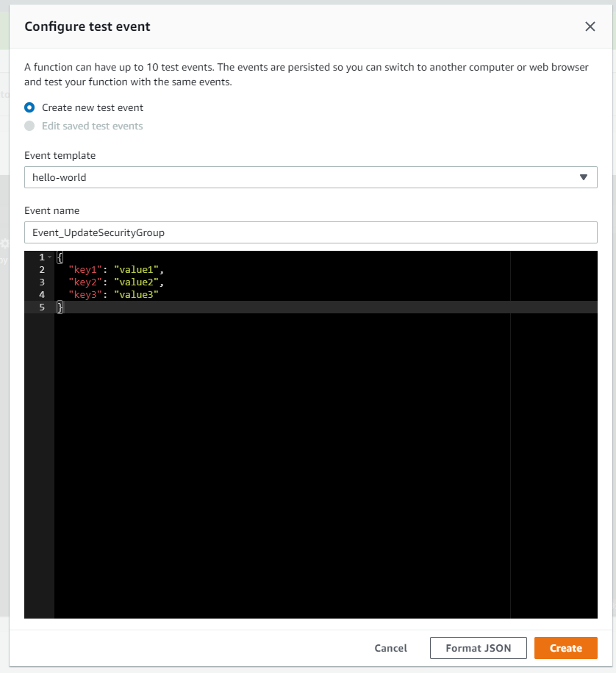Place cursor on "value2" in the JSON
This screenshot has width=616, height=673.
[136, 282]
